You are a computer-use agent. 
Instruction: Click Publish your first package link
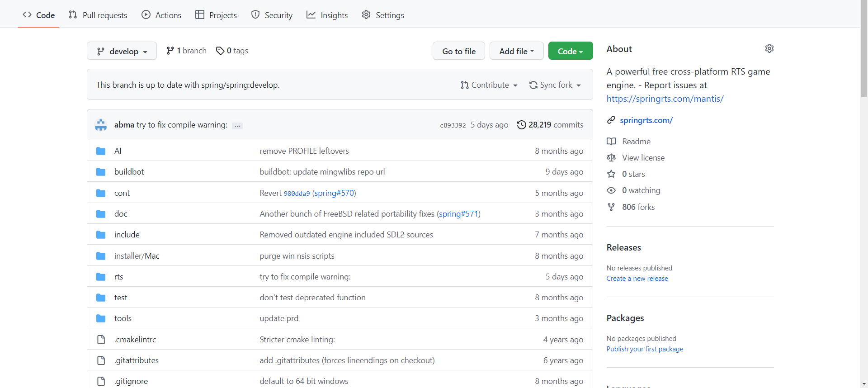[x=645, y=349]
